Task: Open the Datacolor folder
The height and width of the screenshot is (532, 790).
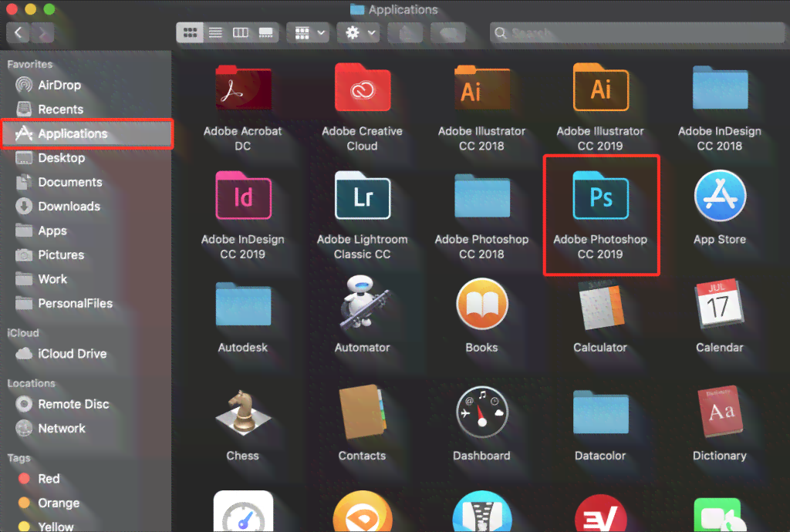Action: 600,412
